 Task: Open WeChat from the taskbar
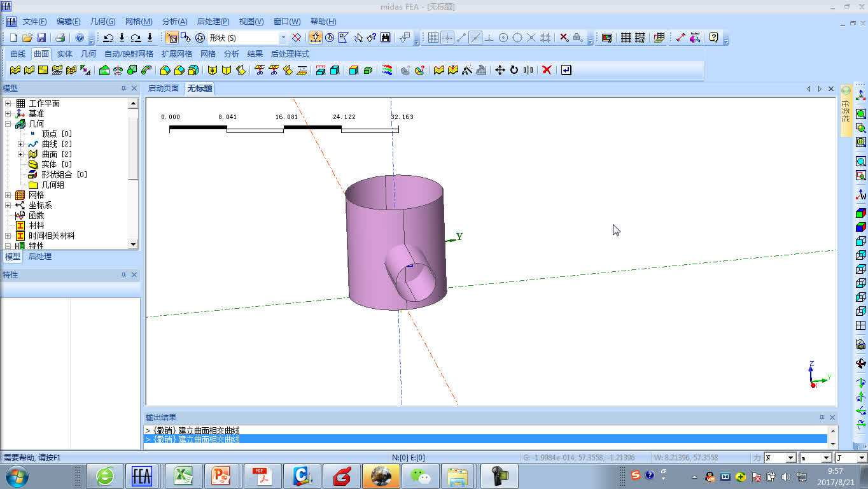coord(419,476)
